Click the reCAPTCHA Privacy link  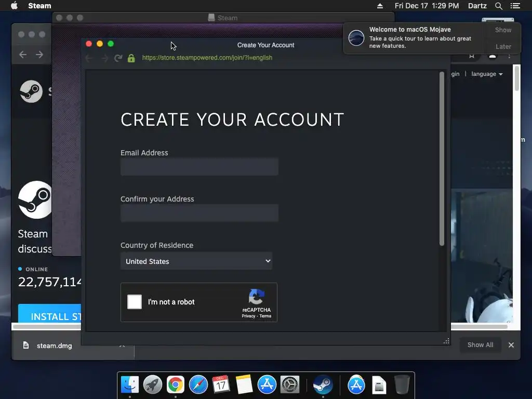pyautogui.click(x=248, y=316)
